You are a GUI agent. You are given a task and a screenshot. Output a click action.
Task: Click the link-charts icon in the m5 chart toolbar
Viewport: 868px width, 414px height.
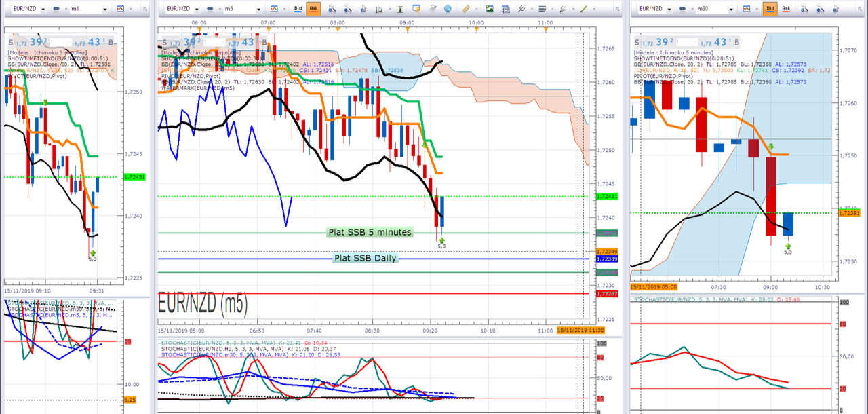pos(210,9)
